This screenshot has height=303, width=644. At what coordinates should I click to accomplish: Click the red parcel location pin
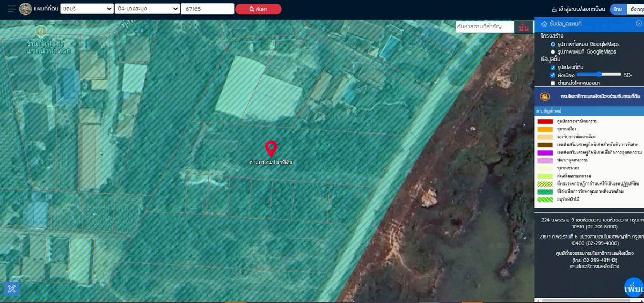coord(271,147)
